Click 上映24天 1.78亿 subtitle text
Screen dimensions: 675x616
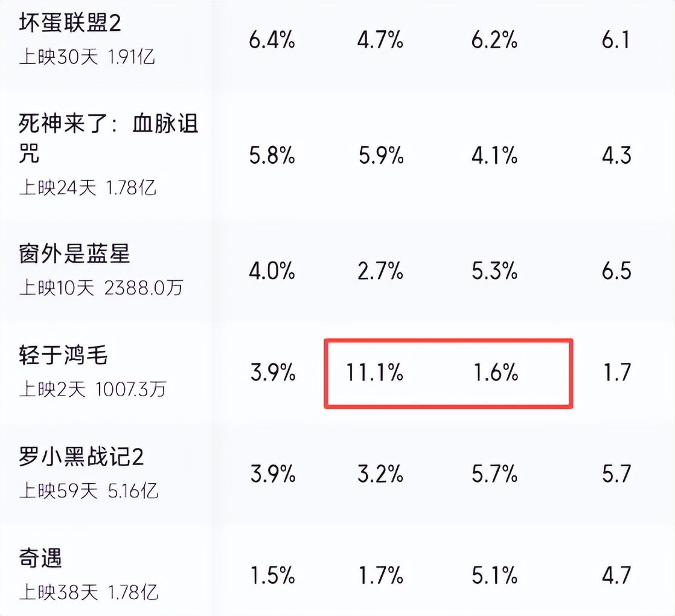pos(88,188)
